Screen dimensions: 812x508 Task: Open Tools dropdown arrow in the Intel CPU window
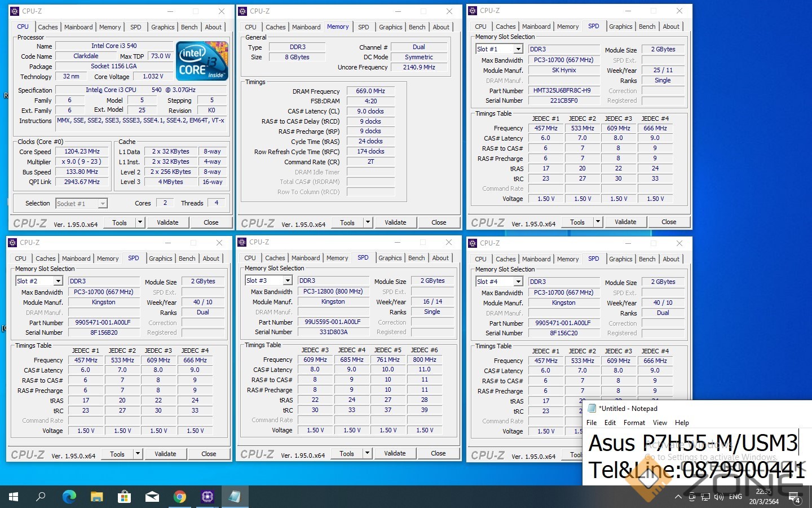click(140, 222)
